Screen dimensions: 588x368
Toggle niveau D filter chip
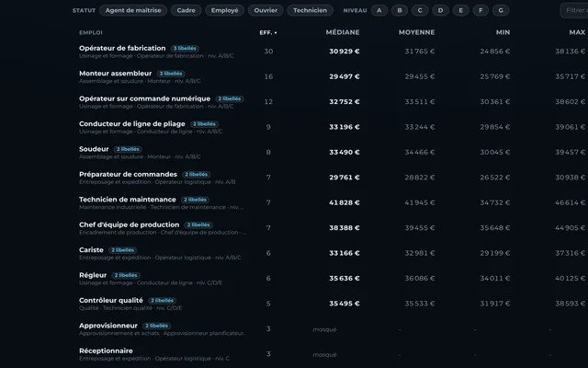click(440, 10)
